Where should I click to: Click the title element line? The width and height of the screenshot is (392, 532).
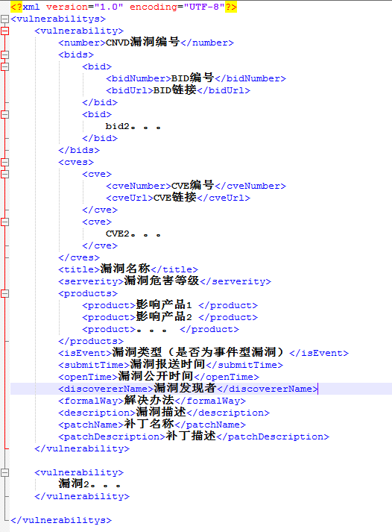[128, 269]
